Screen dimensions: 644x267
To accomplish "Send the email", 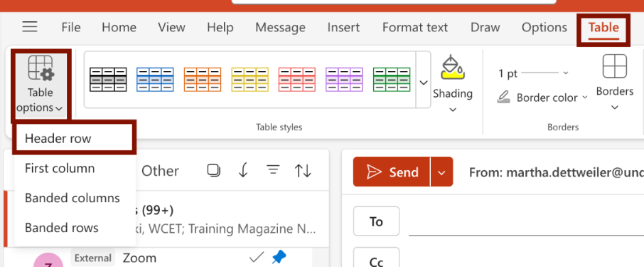I will point(392,172).
